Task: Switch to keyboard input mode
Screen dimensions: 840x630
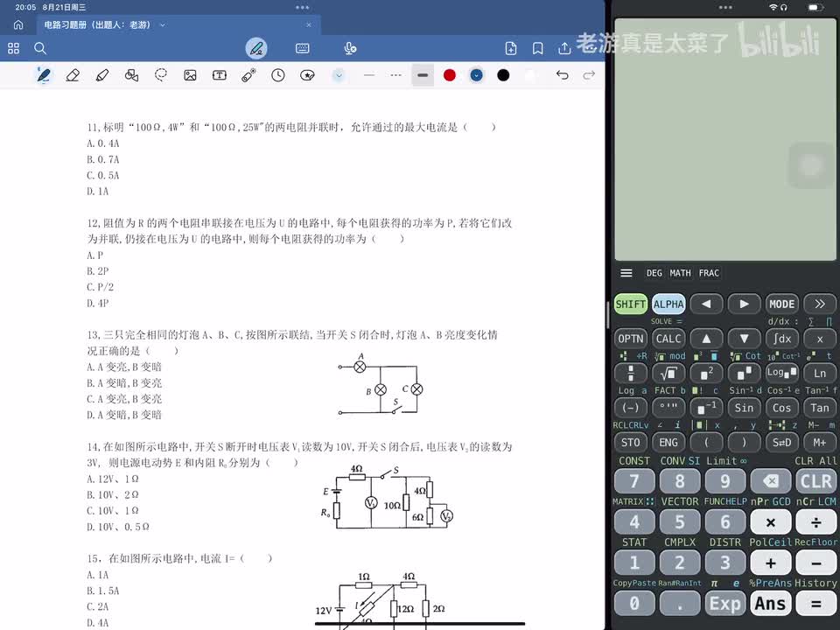Action: [x=302, y=48]
